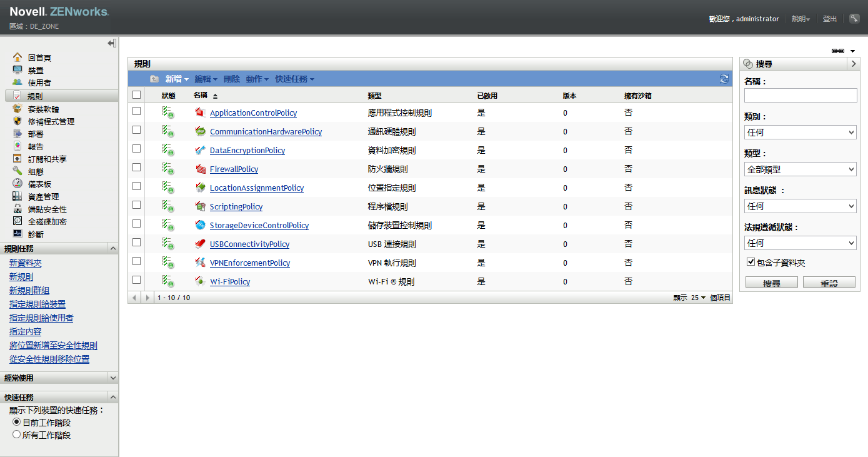
Task: Toggle the select-all checkbox in table header
Action: click(137, 95)
